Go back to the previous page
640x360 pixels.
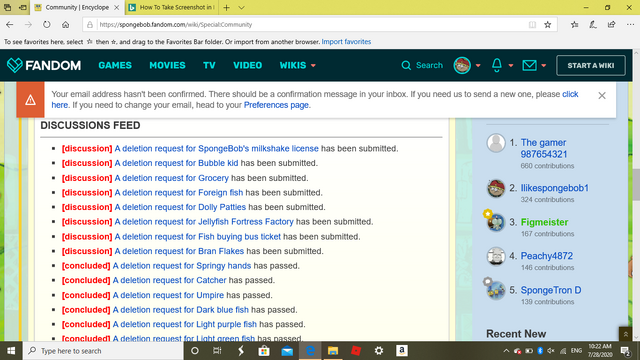(9, 24)
